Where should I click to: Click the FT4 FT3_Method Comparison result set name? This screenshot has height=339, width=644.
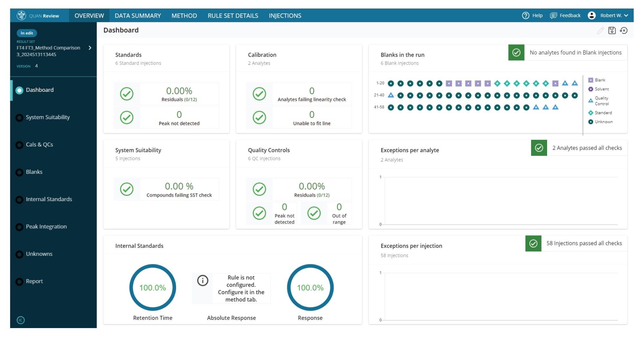pos(48,51)
